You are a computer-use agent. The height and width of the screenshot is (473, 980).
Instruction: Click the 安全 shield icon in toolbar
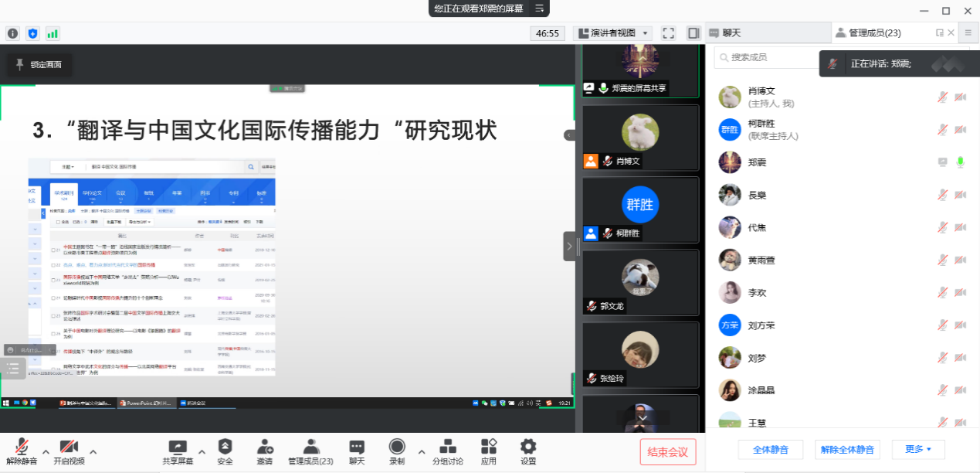point(225,447)
